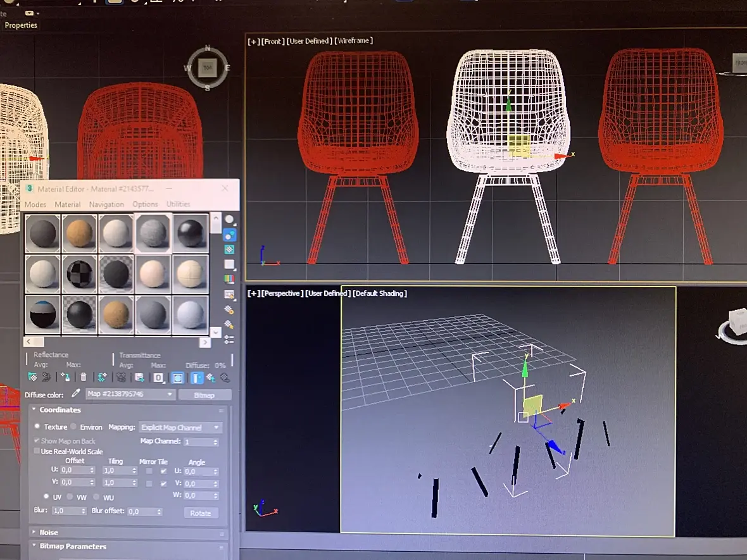Open the [Front] viewport view menu
This screenshot has width=747, height=560.
pos(272,41)
